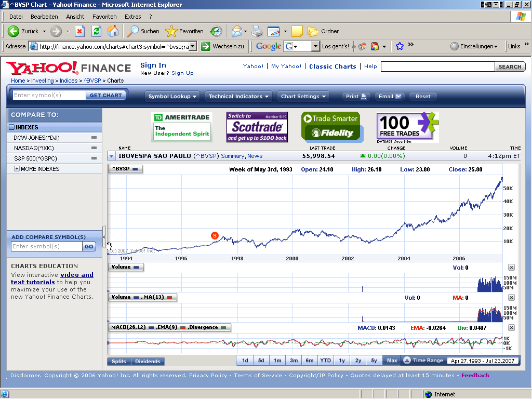532x399 pixels.
Task: Select the 1y time range
Action: tap(342, 361)
